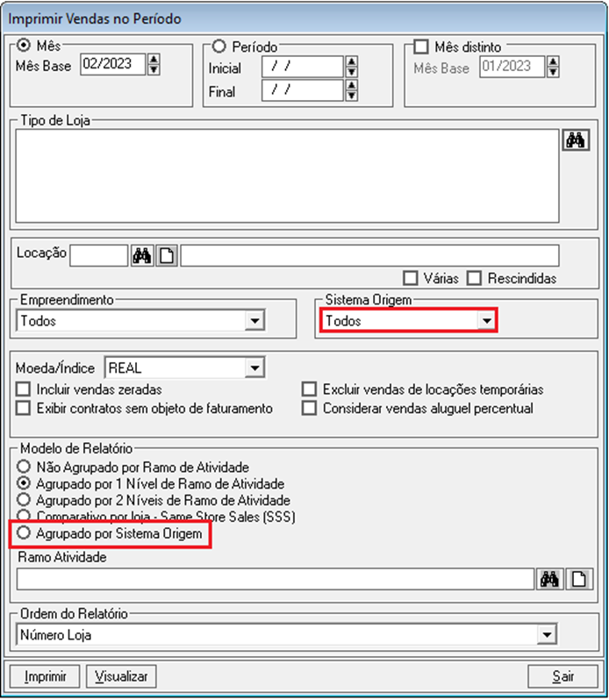Clear Ramo Atividade with the blank page icon
The width and height of the screenshot is (609, 700).
pyautogui.click(x=579, y=579)
